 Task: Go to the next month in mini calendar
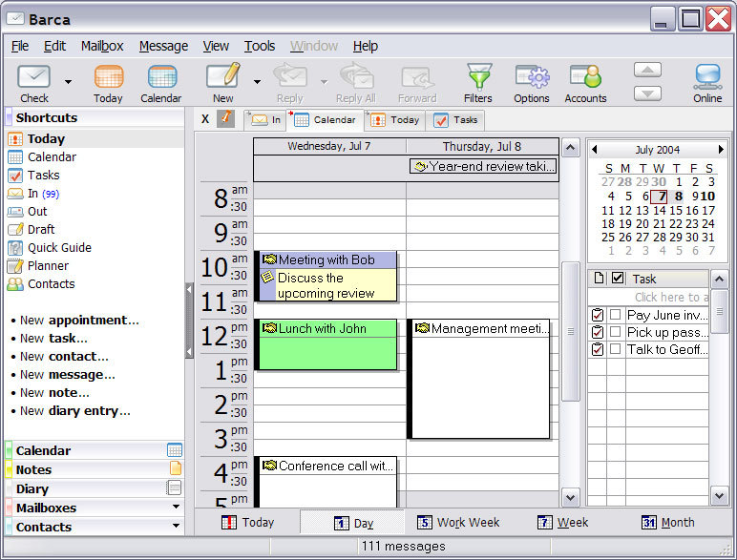tap(721, 150)
